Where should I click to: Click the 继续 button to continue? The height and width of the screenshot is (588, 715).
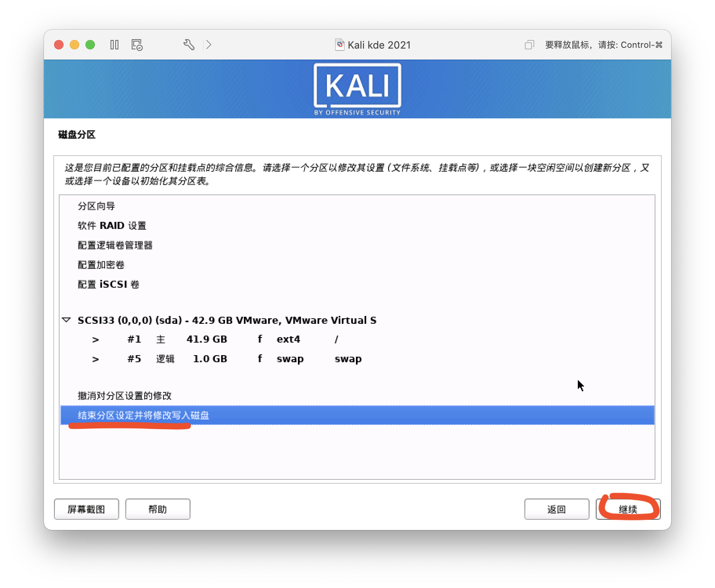pyautogui.click(x=628, y=509)
